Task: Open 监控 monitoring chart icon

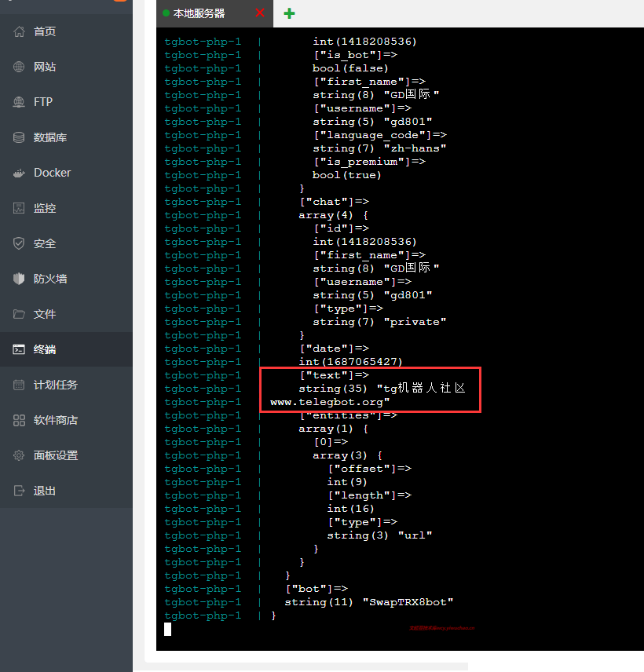Action: coord(19,208)
